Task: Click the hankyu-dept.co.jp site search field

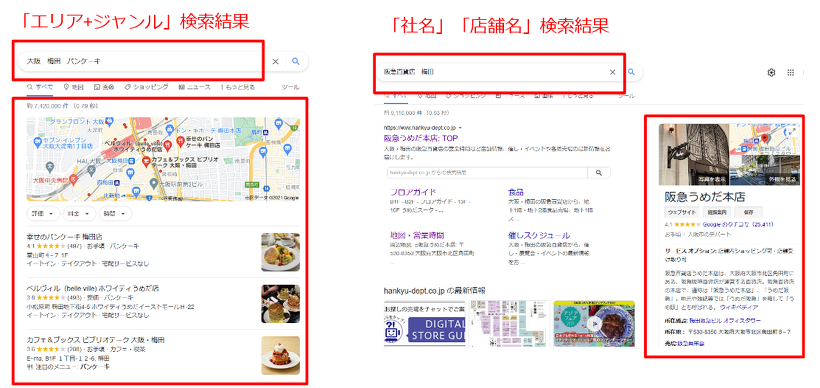Action: pyautogui.click(x=487, y=172)
